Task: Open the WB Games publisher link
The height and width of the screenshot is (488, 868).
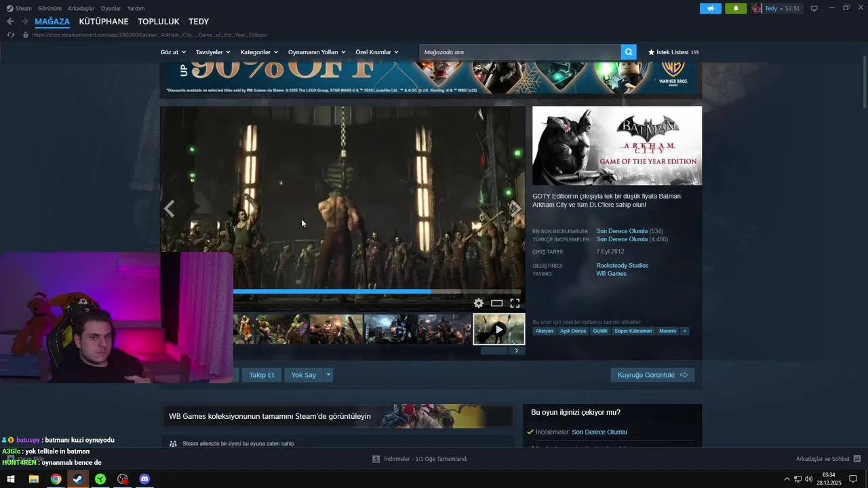Action: 611,274
